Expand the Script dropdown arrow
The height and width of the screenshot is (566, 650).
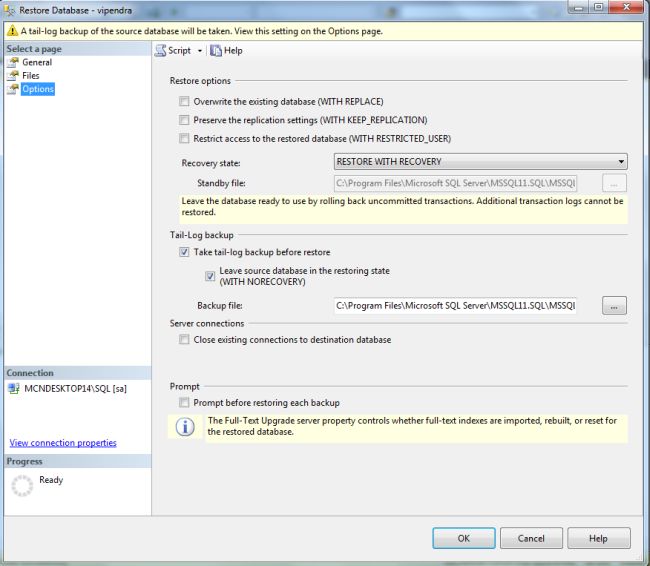[199, 51]
